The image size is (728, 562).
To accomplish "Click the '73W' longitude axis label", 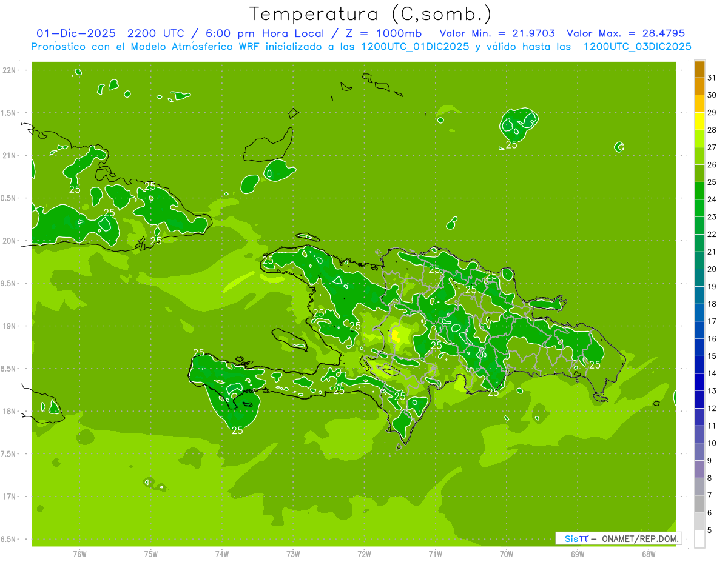I will [x=293, y=554].
